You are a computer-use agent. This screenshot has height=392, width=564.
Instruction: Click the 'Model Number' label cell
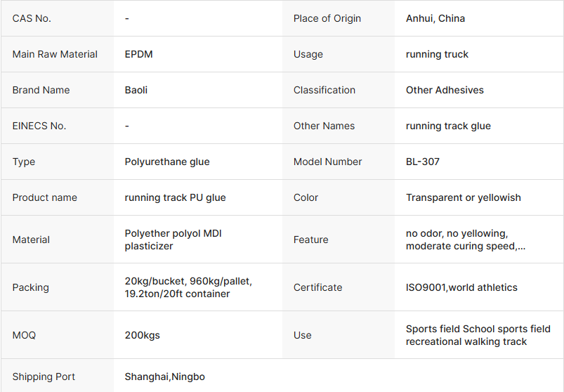pyautogui.click(x=327, y=162)
